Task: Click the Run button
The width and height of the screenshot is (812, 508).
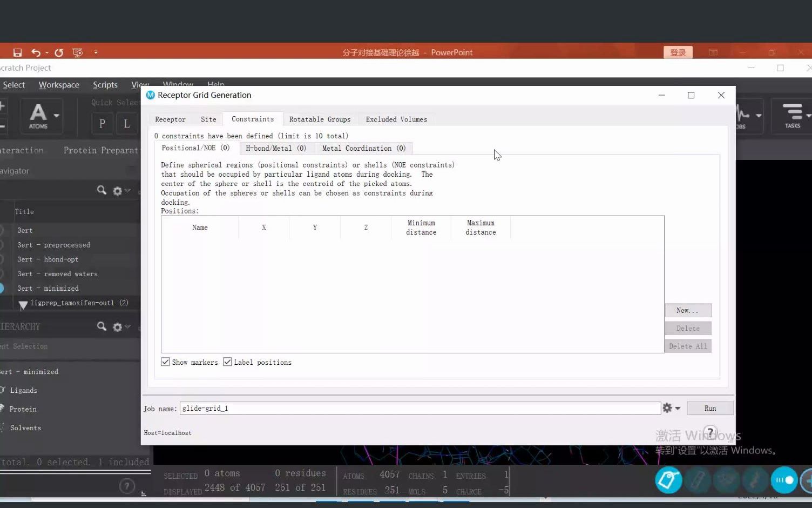Action: click(710, 409)
